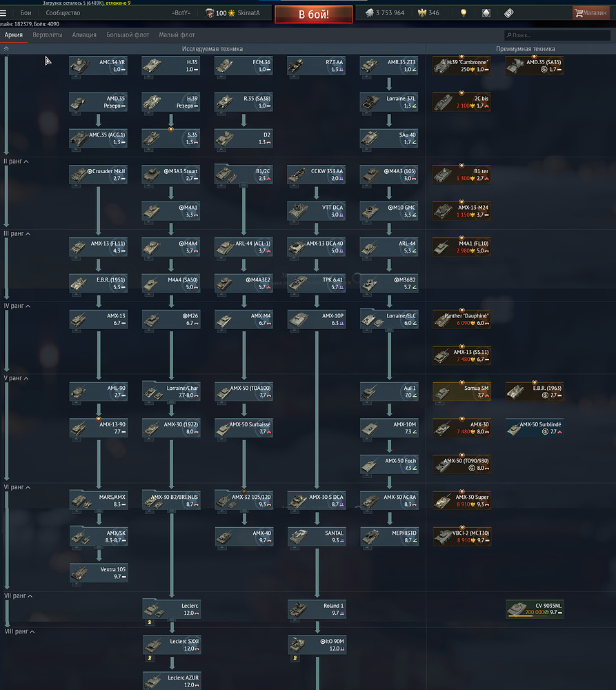Select the Roland 1 vehicle card
The width and height of the screenshot is (616, 690).
(x=316, y=609)
